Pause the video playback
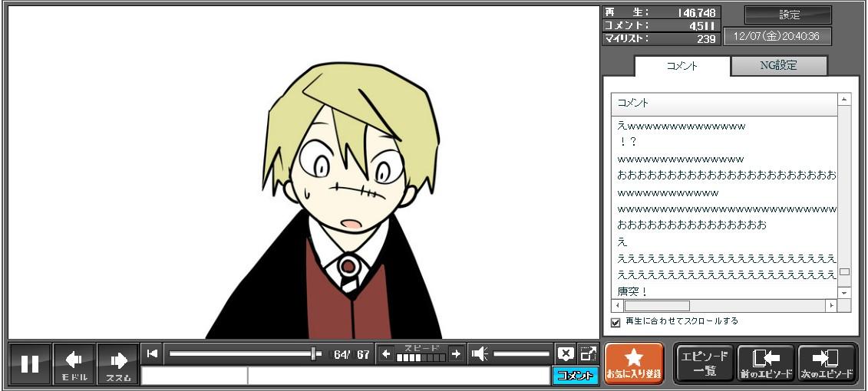The height and width of the screenshot is (391, 868). [30, 363]
